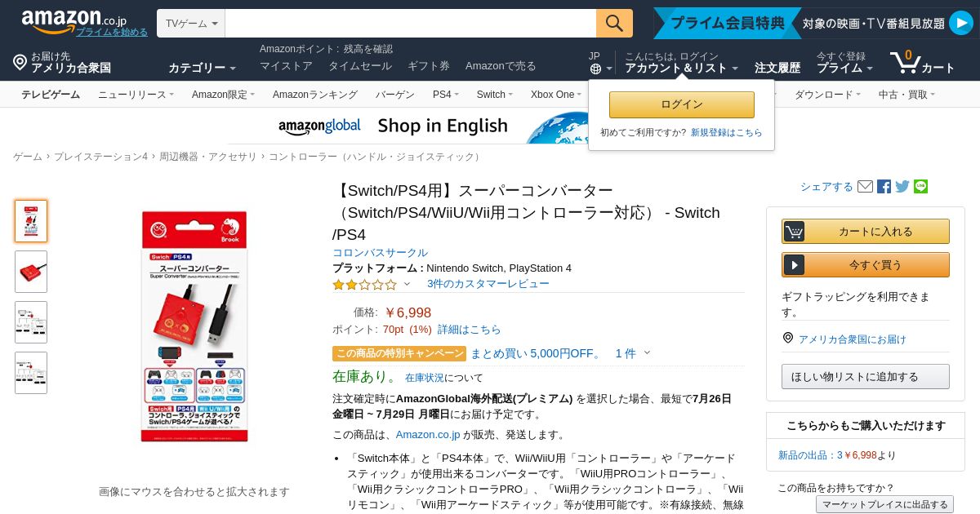This screenshot has height=514, width=980.
Task: Click 新規登録はこちら link
Action: pyautogui.click(x=727, y=132)
